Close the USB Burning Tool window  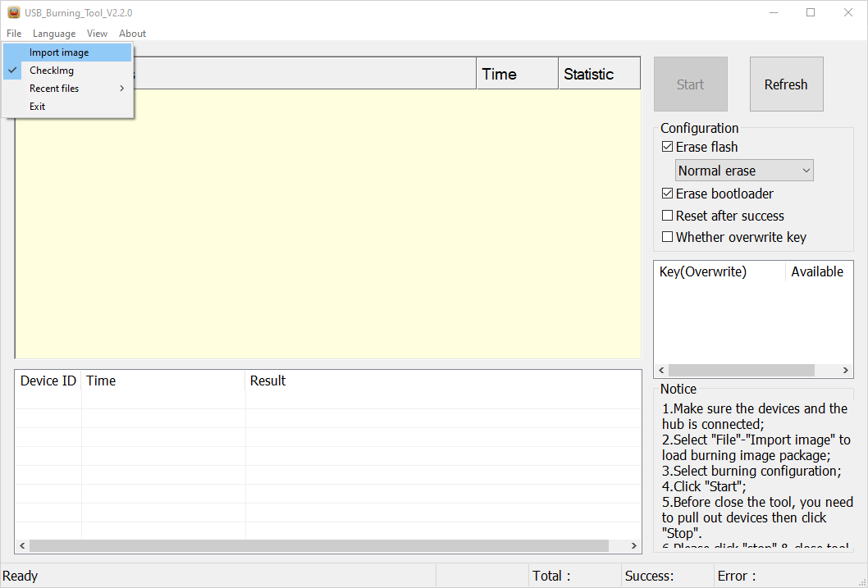point(848,13)
